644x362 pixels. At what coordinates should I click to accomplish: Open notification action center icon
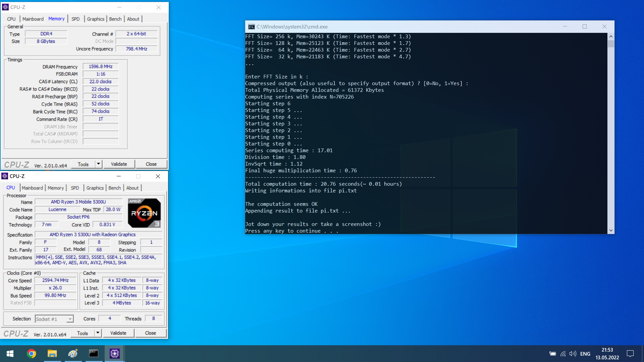point(630,354)
